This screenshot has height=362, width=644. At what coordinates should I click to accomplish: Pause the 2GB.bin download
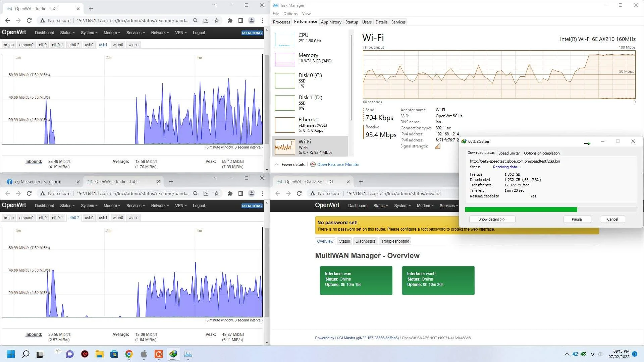[x=577, y=219]
